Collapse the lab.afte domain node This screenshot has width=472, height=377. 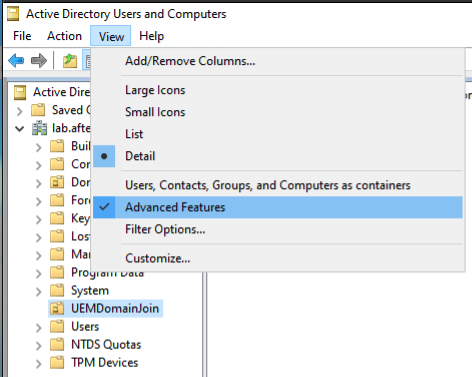(20, 129)
